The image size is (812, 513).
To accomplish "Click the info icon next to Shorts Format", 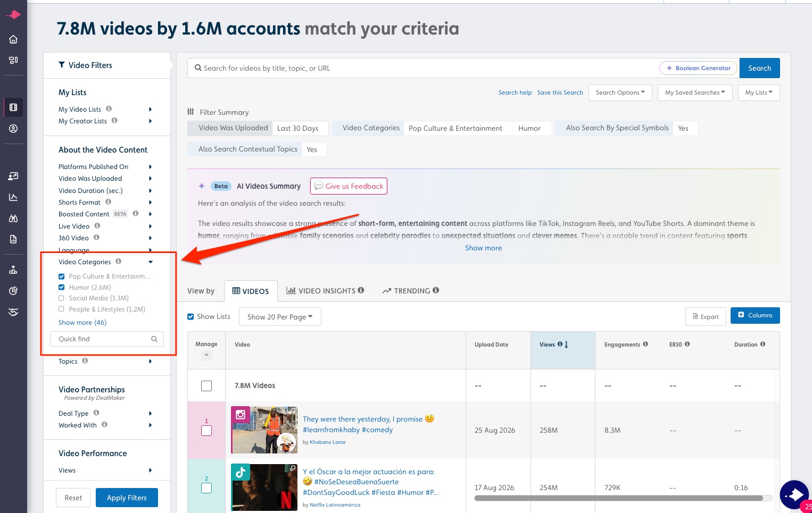I will (x=109, y=202).
